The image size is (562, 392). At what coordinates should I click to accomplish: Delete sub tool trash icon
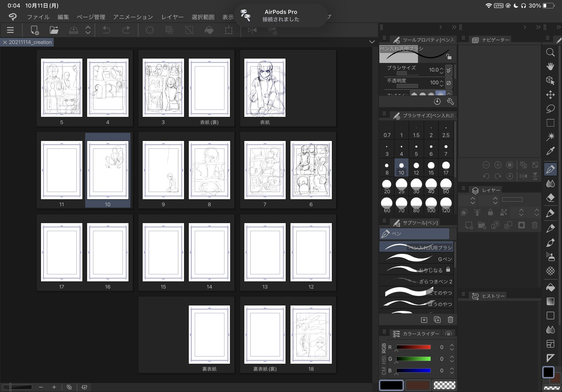click(450, 320)
